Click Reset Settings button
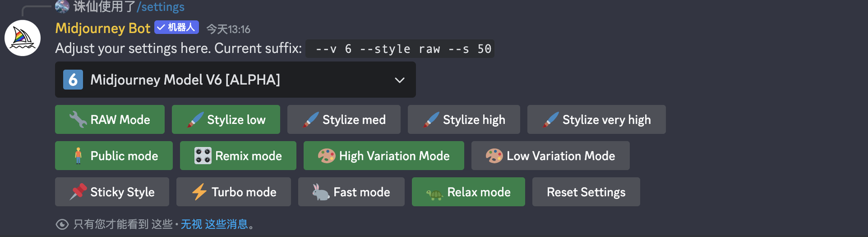Screen dimensions: 868x237 point(586,192)
